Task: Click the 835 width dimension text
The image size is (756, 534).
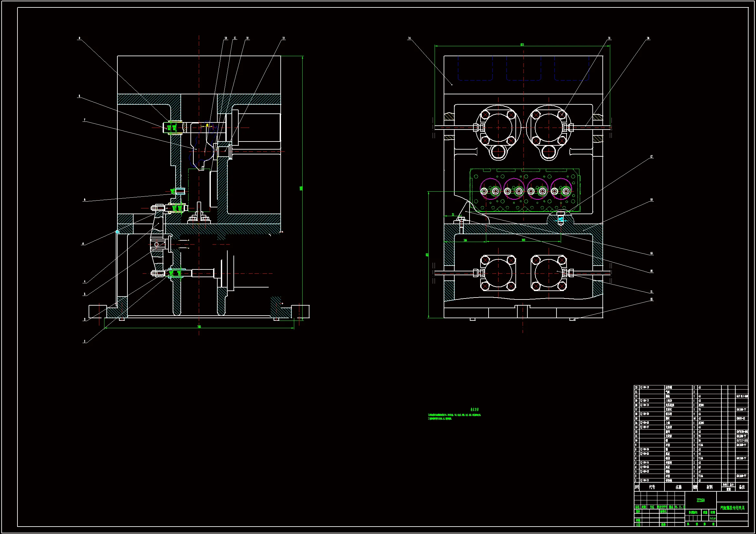Action: 522,44
